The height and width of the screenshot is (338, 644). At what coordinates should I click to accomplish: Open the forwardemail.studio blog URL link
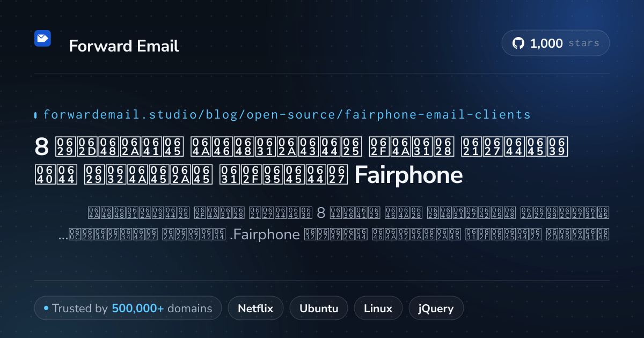(287, 114)
